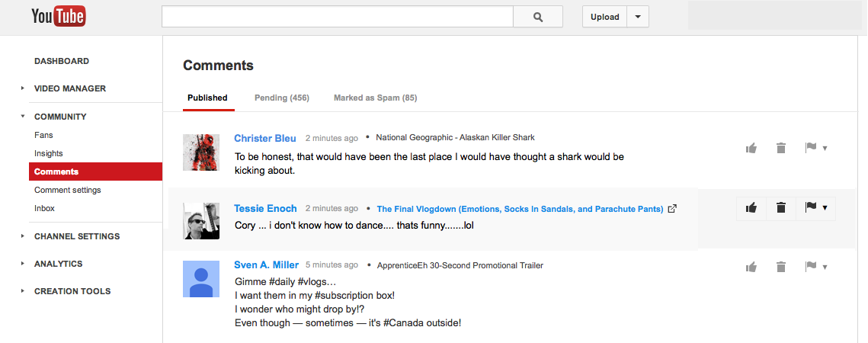The height and width of the screenshot is (343, 868).
Task: Click Tessie Enoch's avatar thumbnail
Action: 201,221
